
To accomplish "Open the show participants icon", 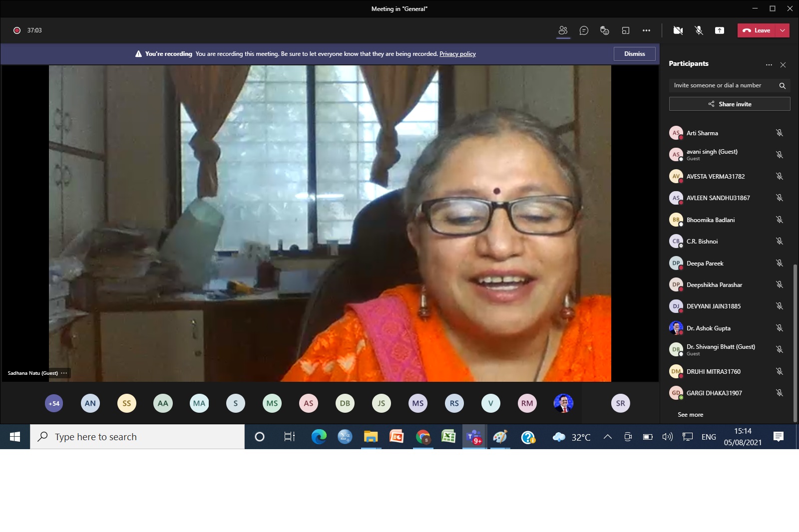I will (x=563, y=30).
